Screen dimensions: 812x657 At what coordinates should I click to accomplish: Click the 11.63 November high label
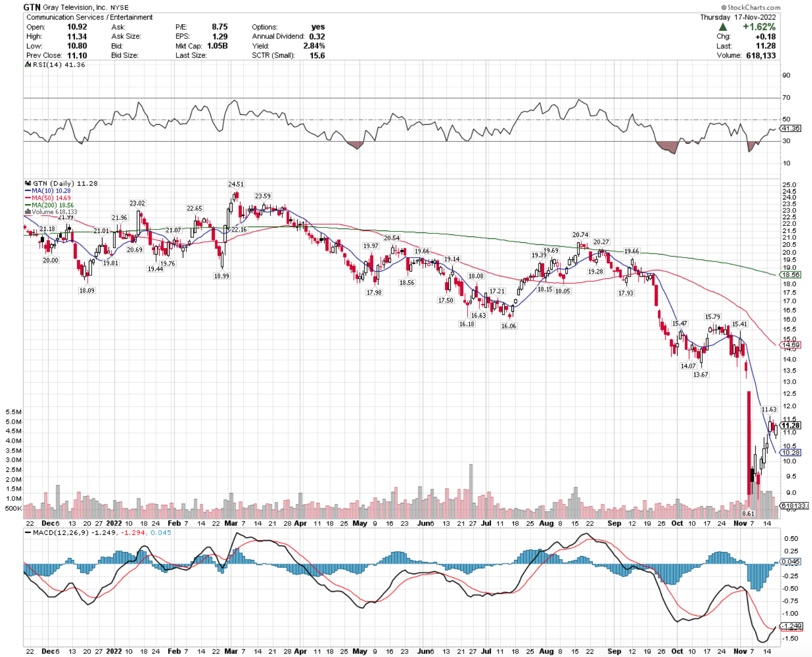coord(769,409)
